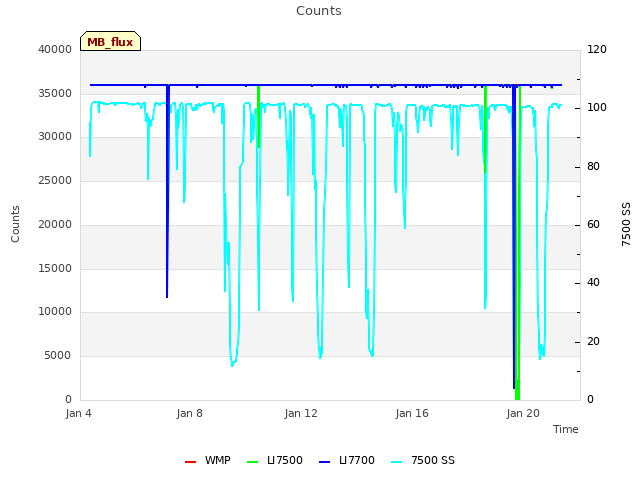
Task: Click the Jan 20 x-axis label
Action: (x=523, y=413)
